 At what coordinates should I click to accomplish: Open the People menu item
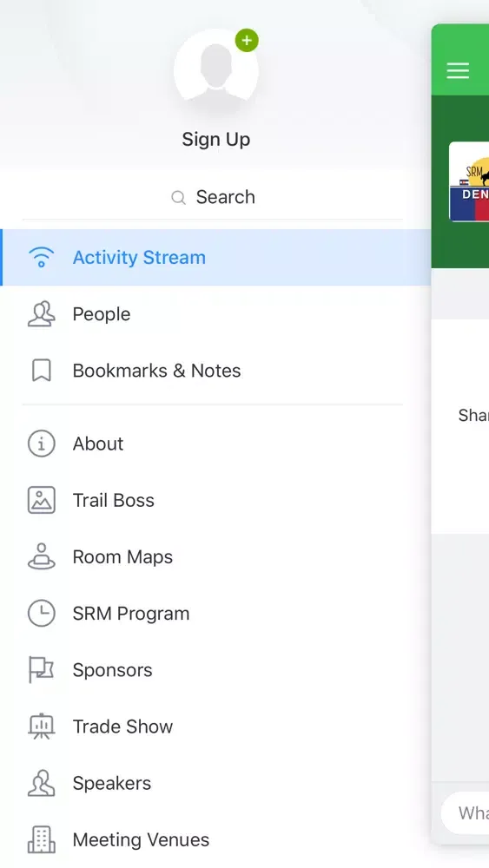coord(215,314)
